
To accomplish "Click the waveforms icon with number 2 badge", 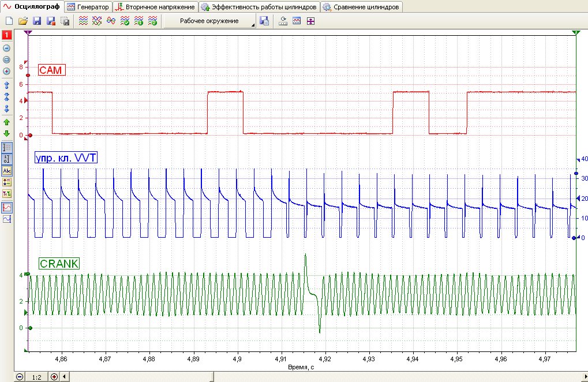I will tap(152, 21).
